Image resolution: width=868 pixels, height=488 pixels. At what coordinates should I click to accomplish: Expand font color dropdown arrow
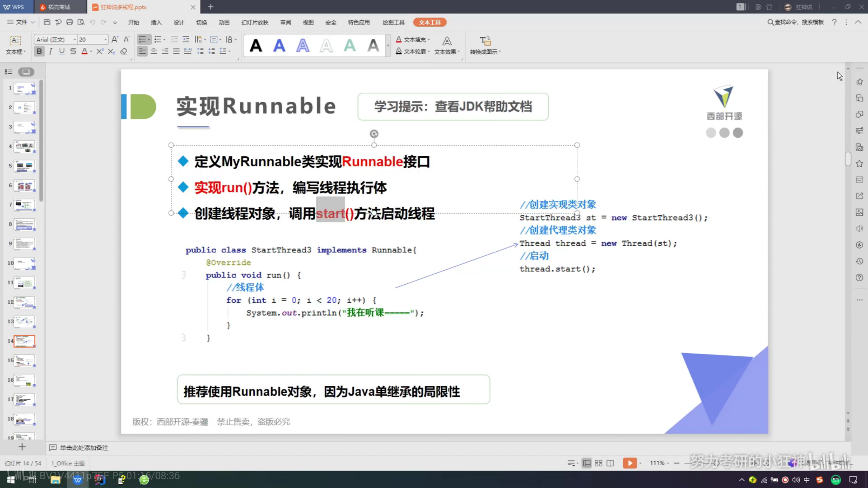91,52
